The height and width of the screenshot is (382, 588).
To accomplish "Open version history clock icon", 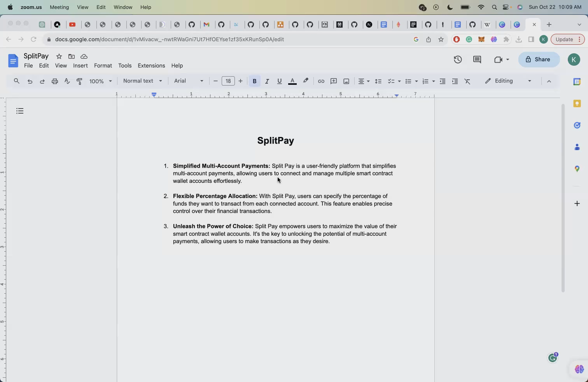I will pyautogui.click(x=458, y=60).
